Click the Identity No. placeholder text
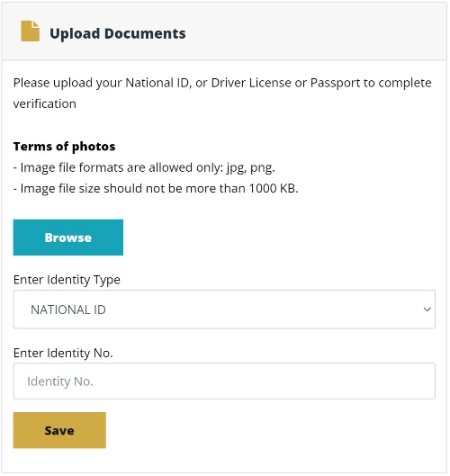This screenshot has height=476, width=450. point(60,382)
